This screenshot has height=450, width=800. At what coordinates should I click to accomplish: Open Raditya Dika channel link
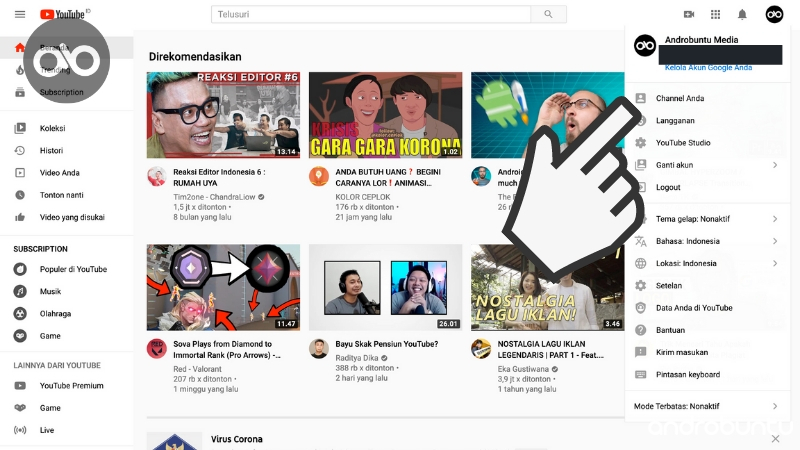pyautogui.click(x=357, y=358)
